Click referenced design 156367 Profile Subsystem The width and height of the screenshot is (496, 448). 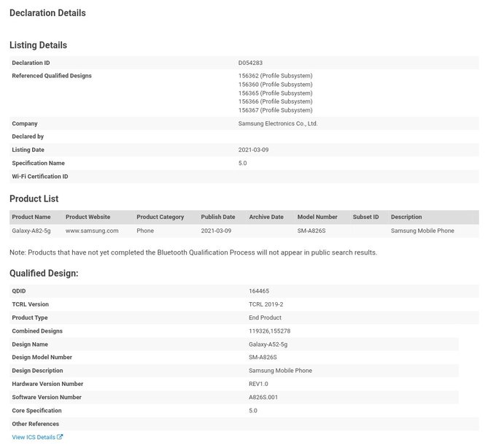[x=275, y=110]
